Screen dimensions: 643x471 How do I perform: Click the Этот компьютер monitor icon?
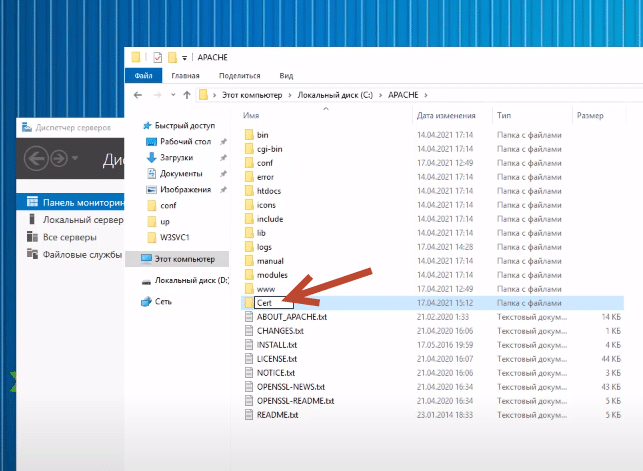(147, 257)
